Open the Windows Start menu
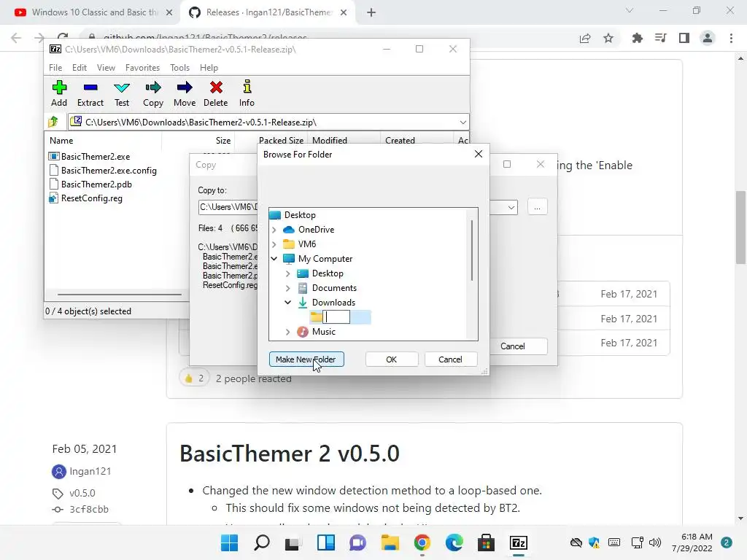Viewport: 747px width, 560px height. pyautogui.click(x=229, y=542)
